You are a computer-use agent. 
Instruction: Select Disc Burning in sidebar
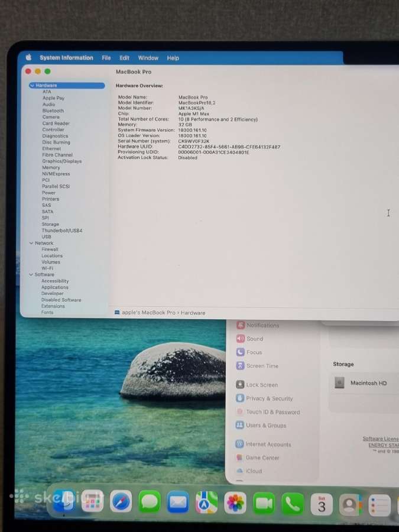pyautogui.click(x=56, y=142)
